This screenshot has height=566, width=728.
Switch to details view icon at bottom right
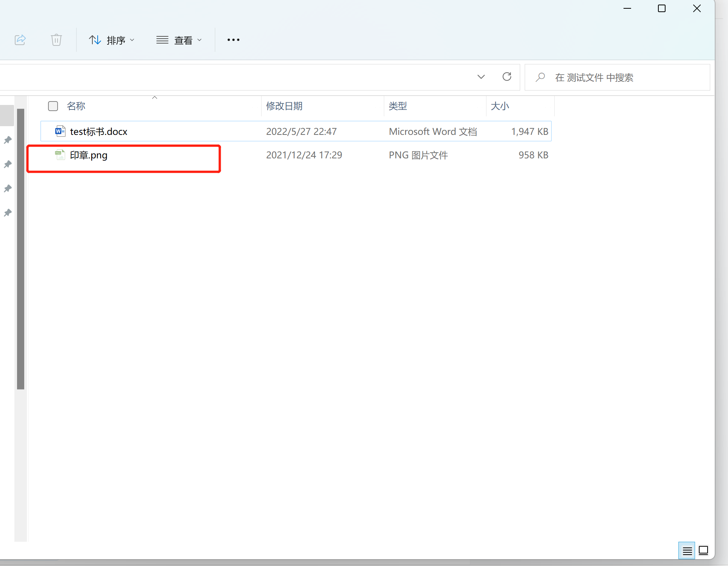pyautogui.click(x=687, y=550)
